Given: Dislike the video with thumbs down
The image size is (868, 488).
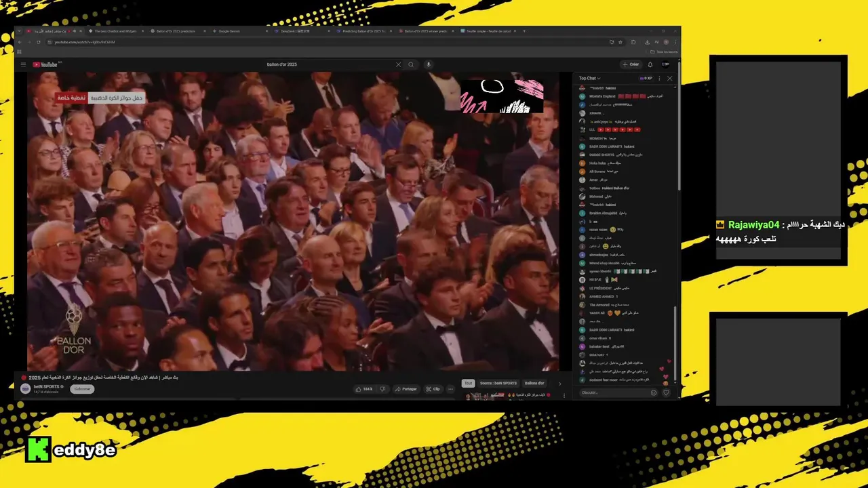Looking at the screenshot, I should (382, 389).
